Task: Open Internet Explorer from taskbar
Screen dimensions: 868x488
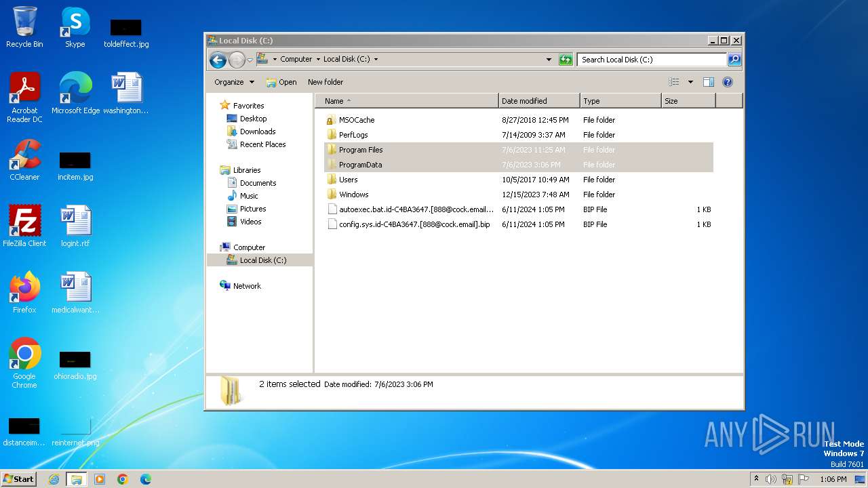Action: [x=54, y=479]
